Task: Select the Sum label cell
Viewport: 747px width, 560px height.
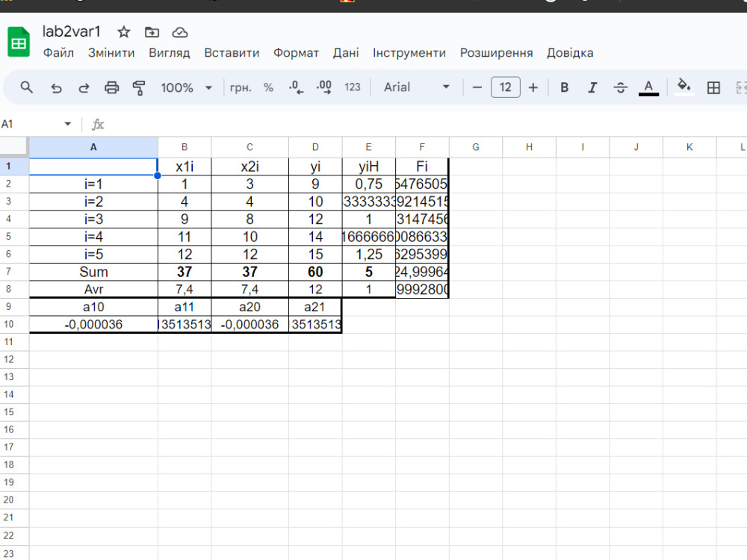Action: [93, 272]
